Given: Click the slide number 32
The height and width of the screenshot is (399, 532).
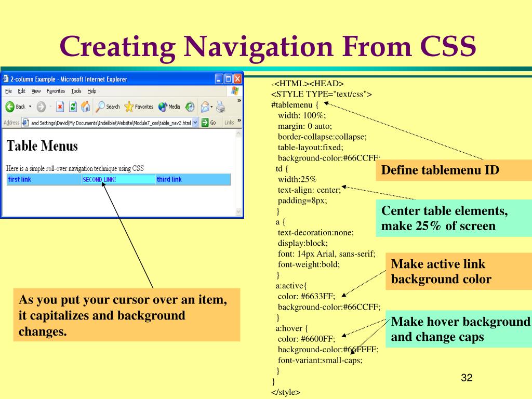Looking at the screenshot, I should (467, 378).
